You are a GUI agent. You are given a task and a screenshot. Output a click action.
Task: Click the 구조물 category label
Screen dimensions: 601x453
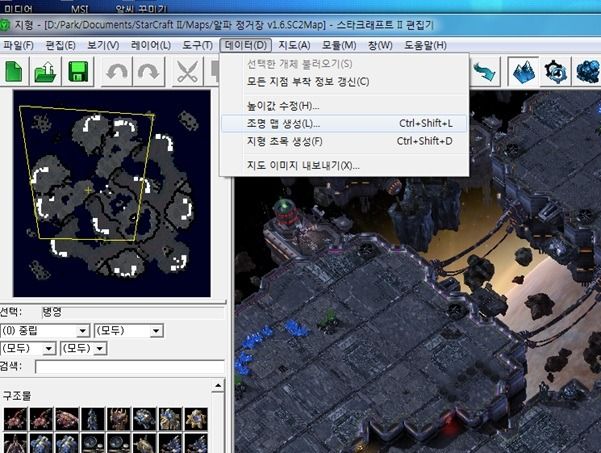tap(16, 395)
